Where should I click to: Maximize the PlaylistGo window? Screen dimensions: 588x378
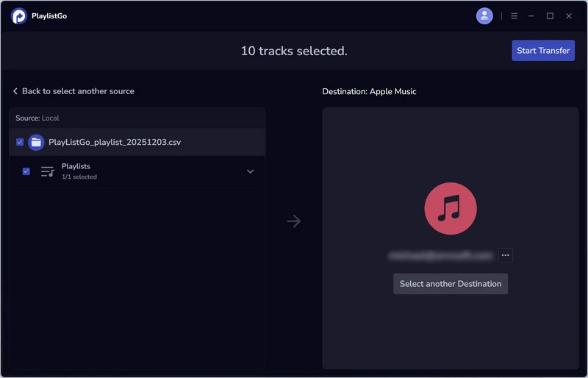coord(550,16)
